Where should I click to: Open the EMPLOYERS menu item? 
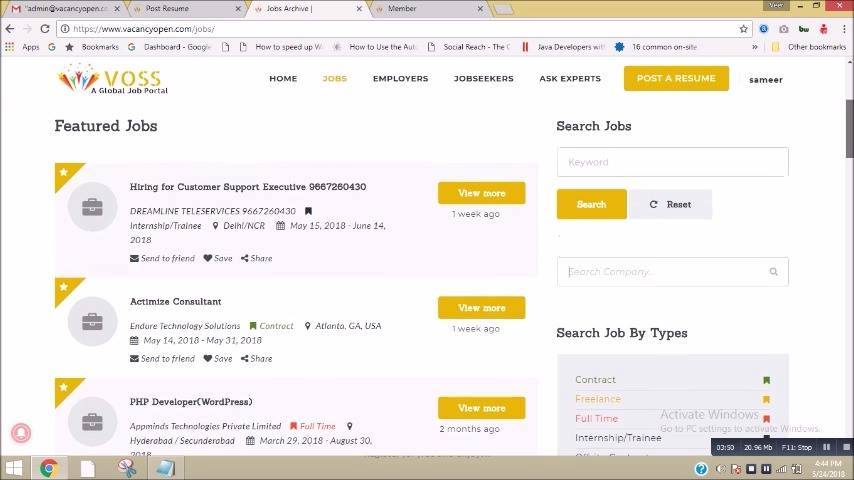click(400, 78)
